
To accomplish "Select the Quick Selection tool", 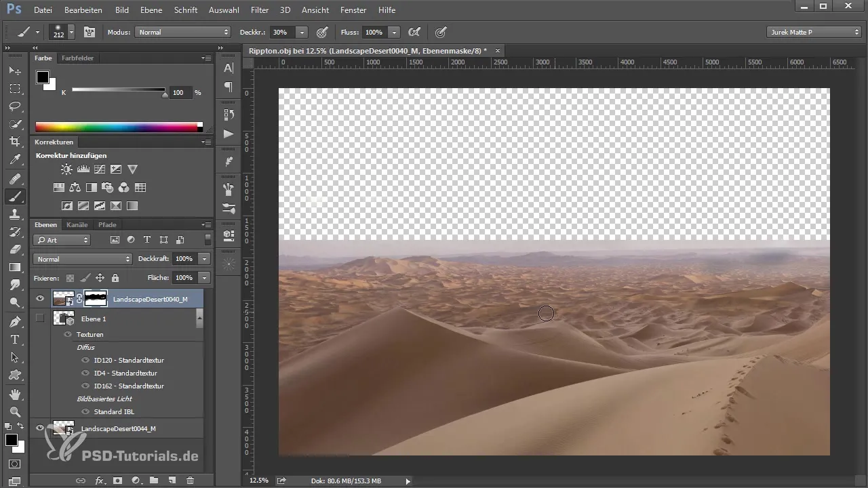I will click(15, 124).
